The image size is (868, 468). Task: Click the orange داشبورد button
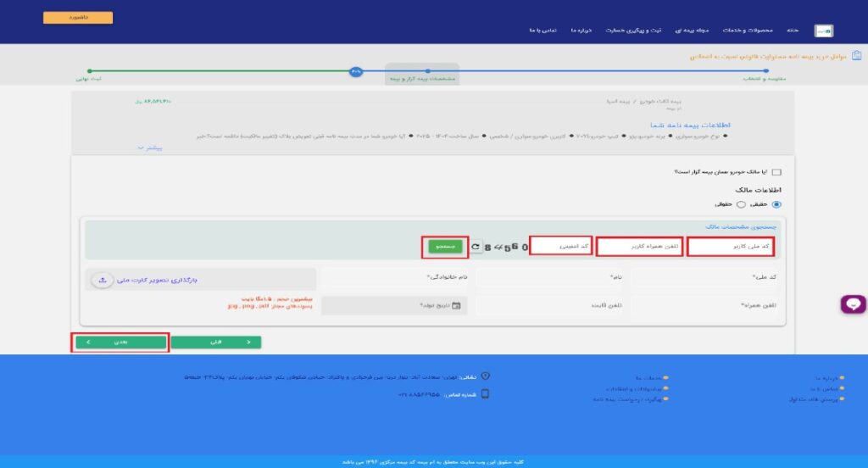click(x=77, y=17)
